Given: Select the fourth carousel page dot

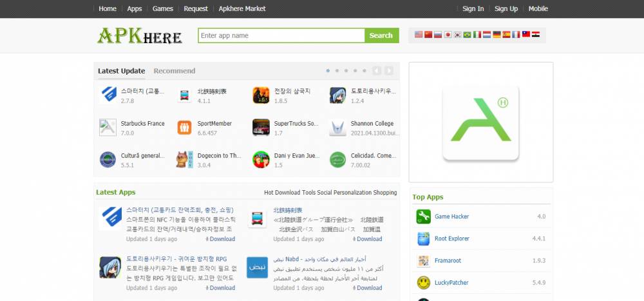Looking at the screenshot, I should 355,71.
